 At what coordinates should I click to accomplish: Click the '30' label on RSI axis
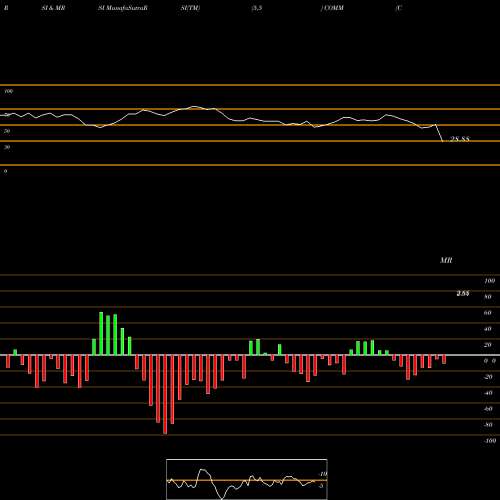[7, 147]
